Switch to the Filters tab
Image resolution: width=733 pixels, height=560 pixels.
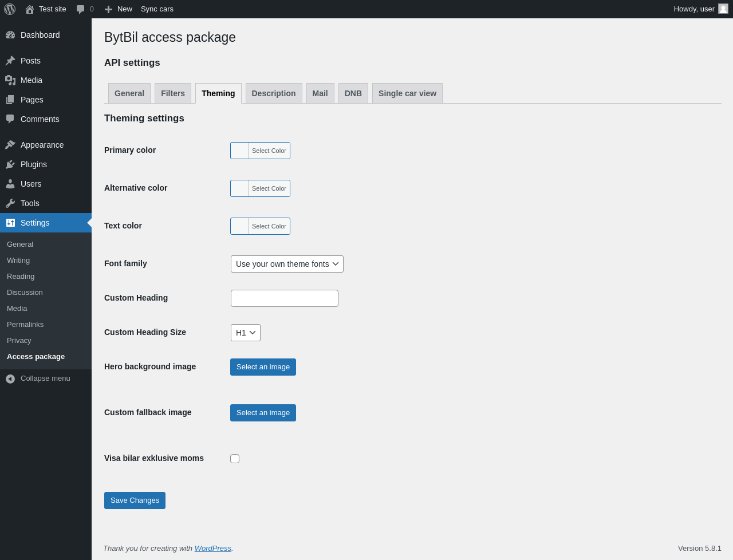pos(173,93)
